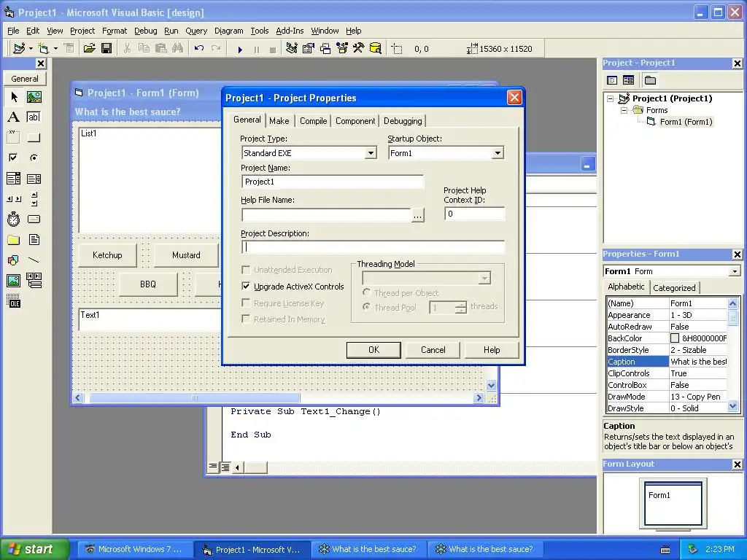This screenshot has height=560, width=747.
Task: Click the Save Project toolbar icon
Action: [x=107, y=49]
